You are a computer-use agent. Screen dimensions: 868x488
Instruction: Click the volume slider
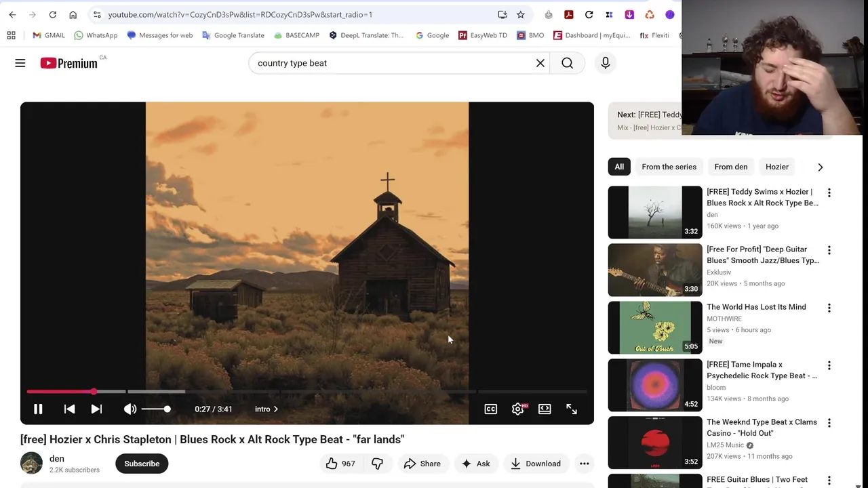[x=156, y=409]
